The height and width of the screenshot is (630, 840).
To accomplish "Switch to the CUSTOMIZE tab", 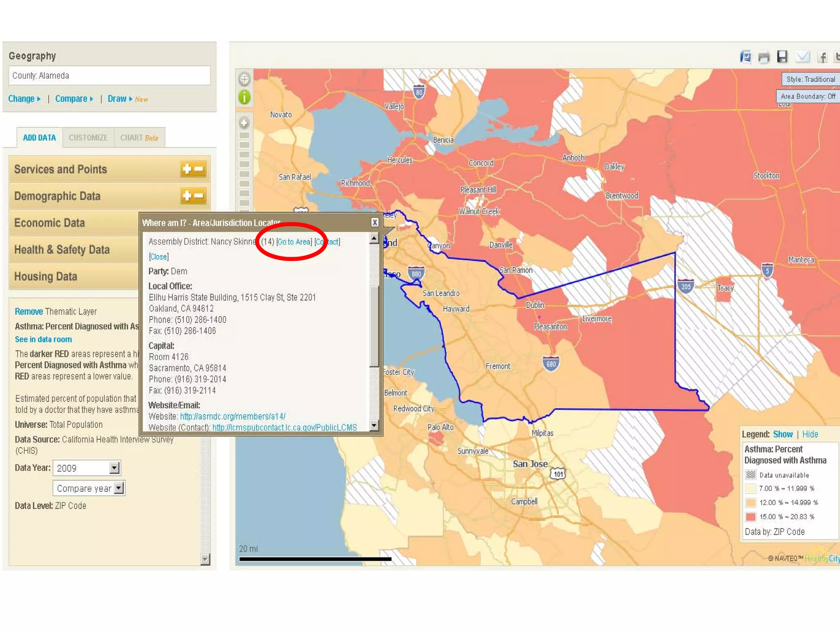I will click(x=88, y=138).
